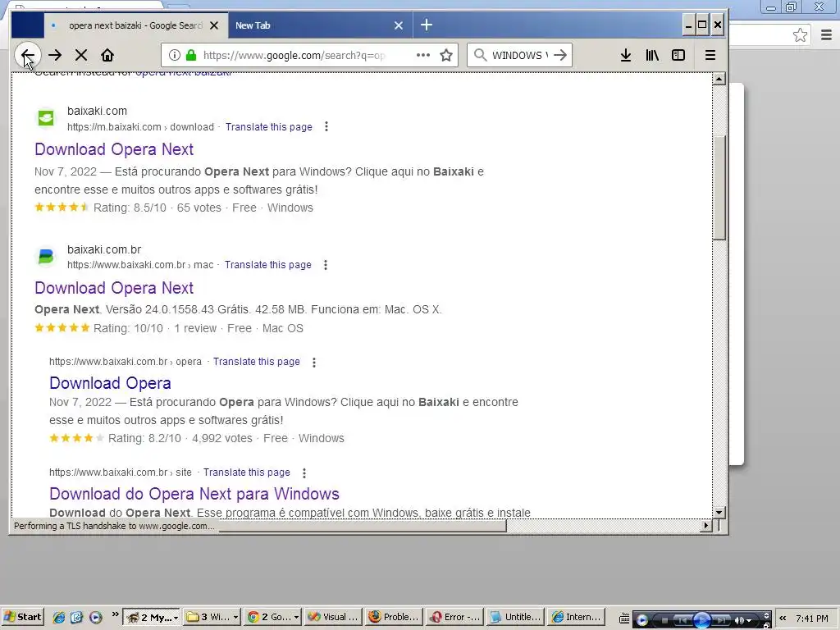This screenshot has width=840, height=630.
Task: Click the vertical scrollbar down arrow
Action: [719, 512]
